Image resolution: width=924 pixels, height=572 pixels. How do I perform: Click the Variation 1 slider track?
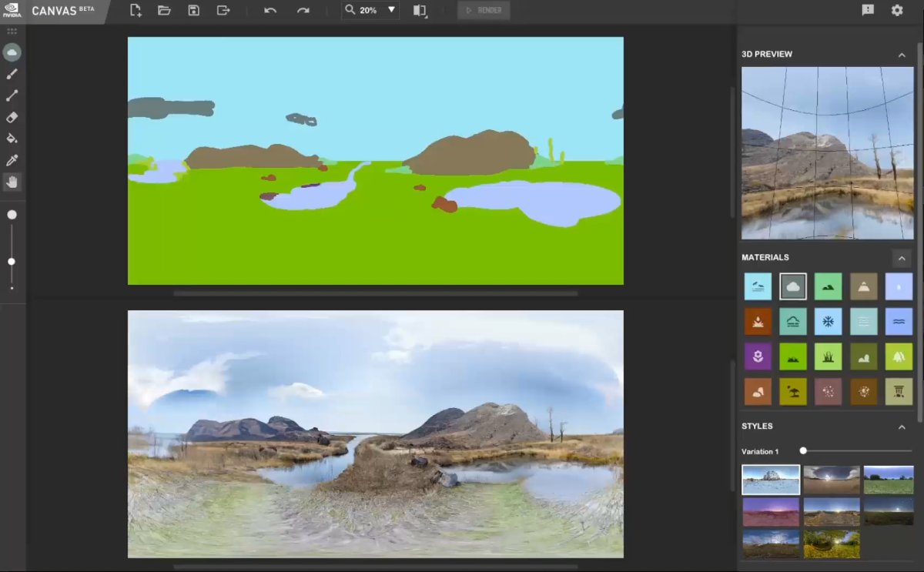click(x=857, y=451)
